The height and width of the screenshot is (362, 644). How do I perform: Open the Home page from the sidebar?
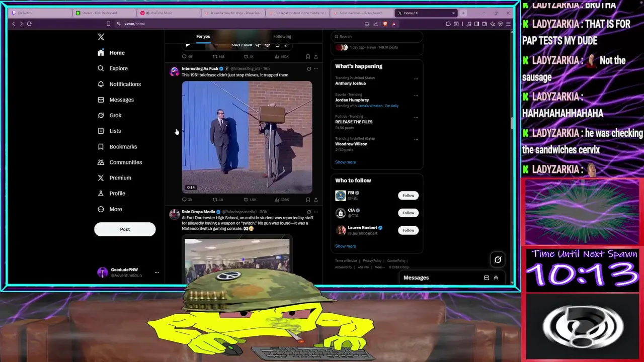click(x=111, y=53)
